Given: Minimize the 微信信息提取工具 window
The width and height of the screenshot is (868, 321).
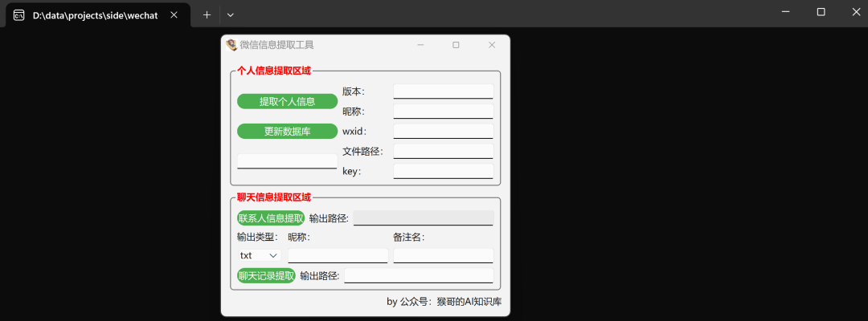Looking at the screenshot, I should pos(420,45).
